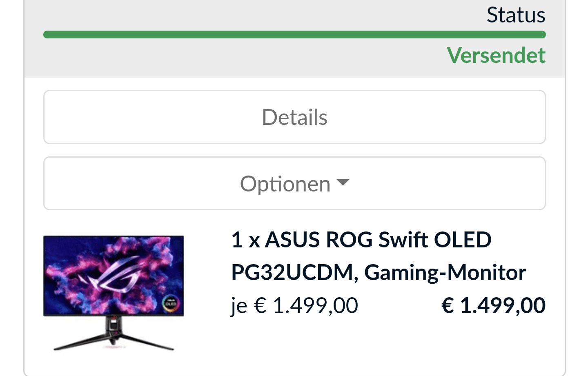This screenshot has width=588, height=376.
Task: Click the caret arrow beside Optionen
Action: click(x=343, y=182)
